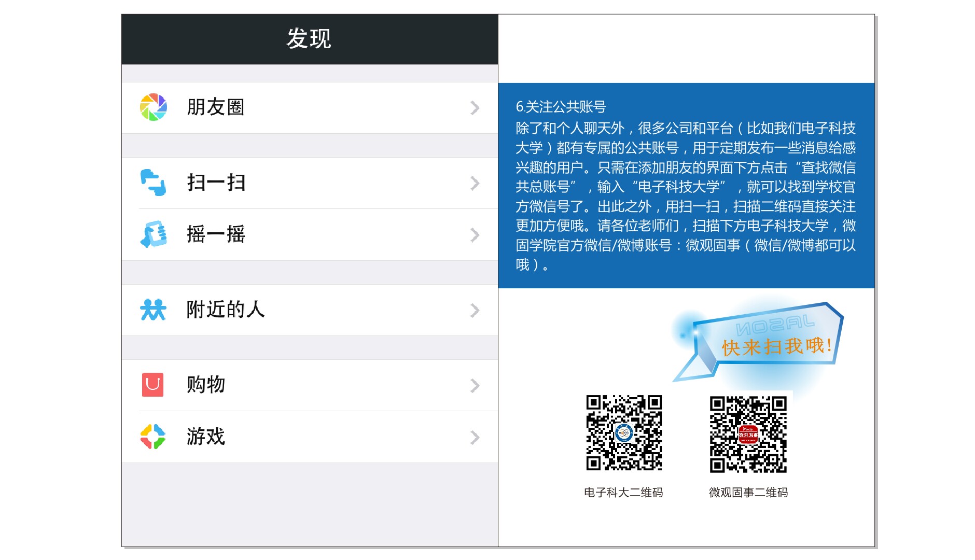Screen dimensions: 975x560
Task: Tap the 扫一扫 scan icon
Action: point(154,183)
